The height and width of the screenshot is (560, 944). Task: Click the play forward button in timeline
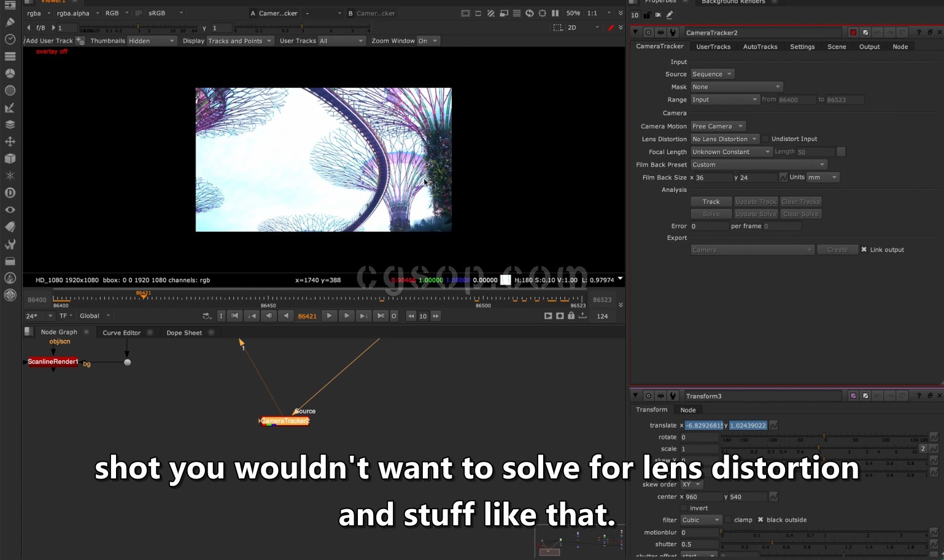(330, 316)
